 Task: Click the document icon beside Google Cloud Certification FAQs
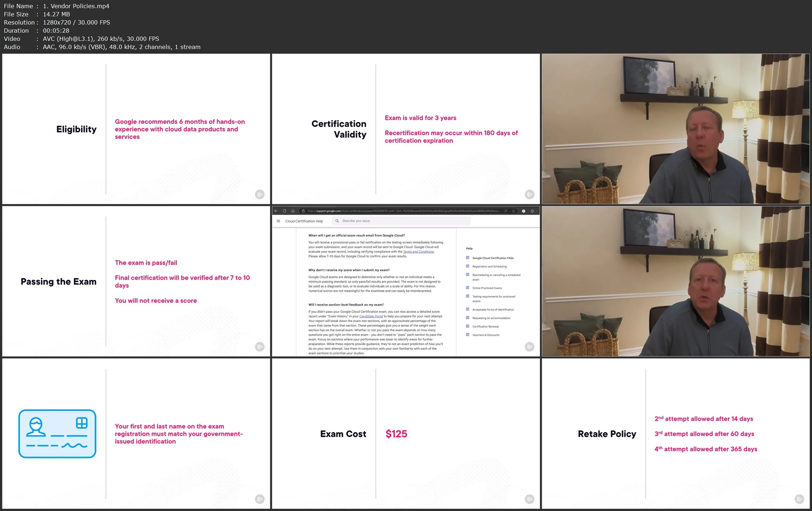[x=468, y=258]
